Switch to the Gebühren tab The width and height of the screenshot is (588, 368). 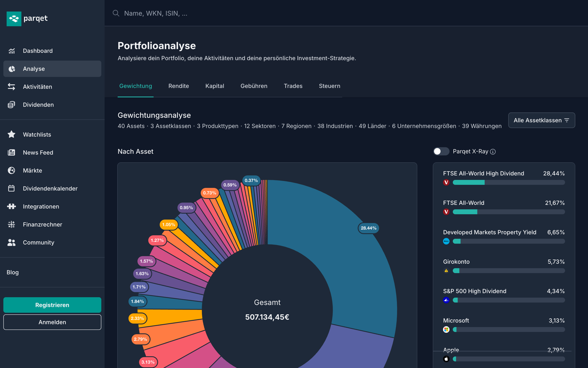coord(254,86)
